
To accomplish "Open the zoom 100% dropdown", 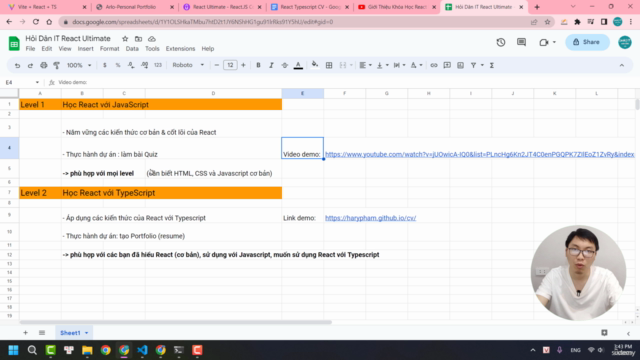I will coord(79,65).
